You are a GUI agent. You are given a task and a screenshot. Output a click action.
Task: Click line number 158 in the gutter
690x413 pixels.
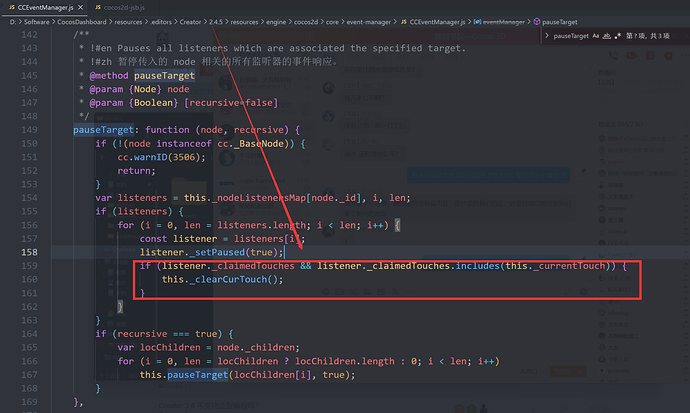29,252
